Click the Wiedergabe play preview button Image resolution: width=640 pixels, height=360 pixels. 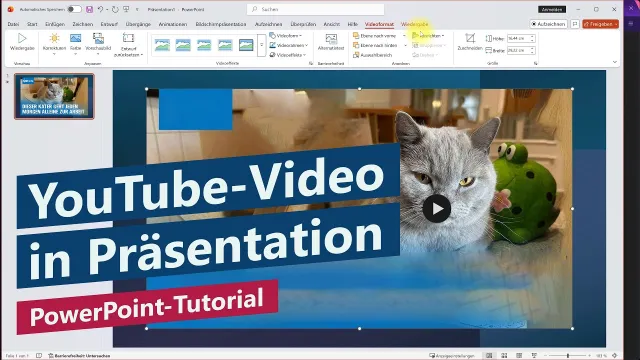pos(22,42)
